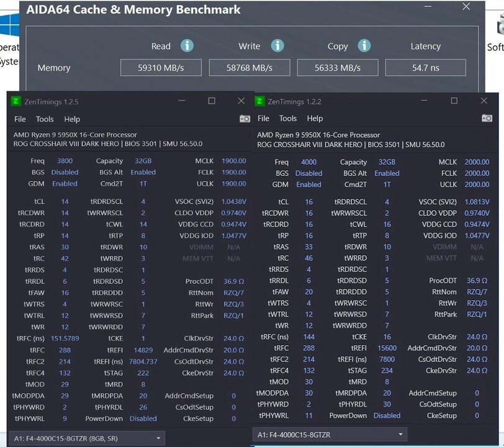
Task: Click the info icon next to Read
Action: pos(187,46)
